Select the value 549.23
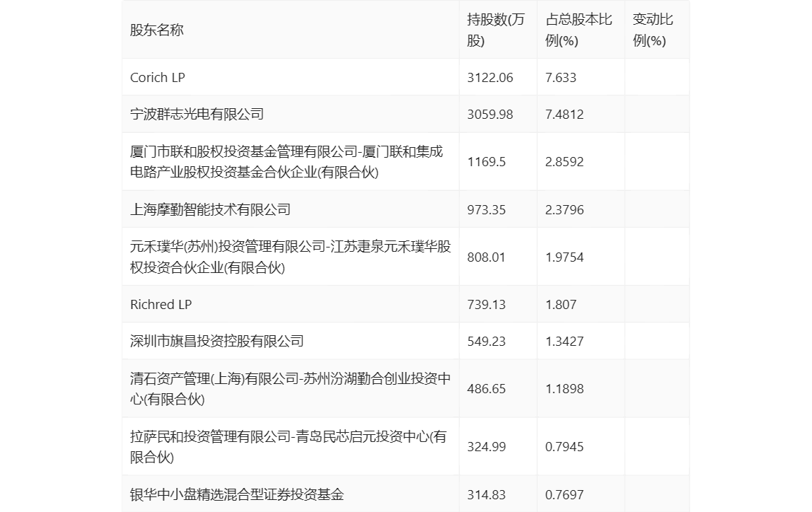Viewport: 812px width, 512px height. click(486, 342)
